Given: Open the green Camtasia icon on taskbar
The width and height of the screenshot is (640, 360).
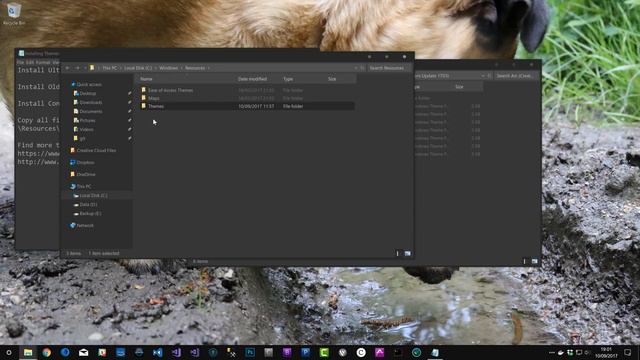Looking at the screenshot, I should 324,352.
